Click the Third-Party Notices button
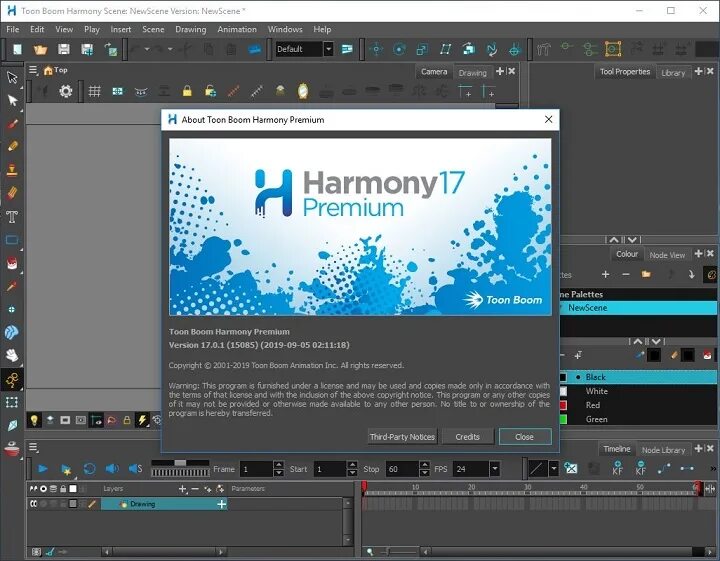This screenshot has height=561, width=720. (402, 437)
